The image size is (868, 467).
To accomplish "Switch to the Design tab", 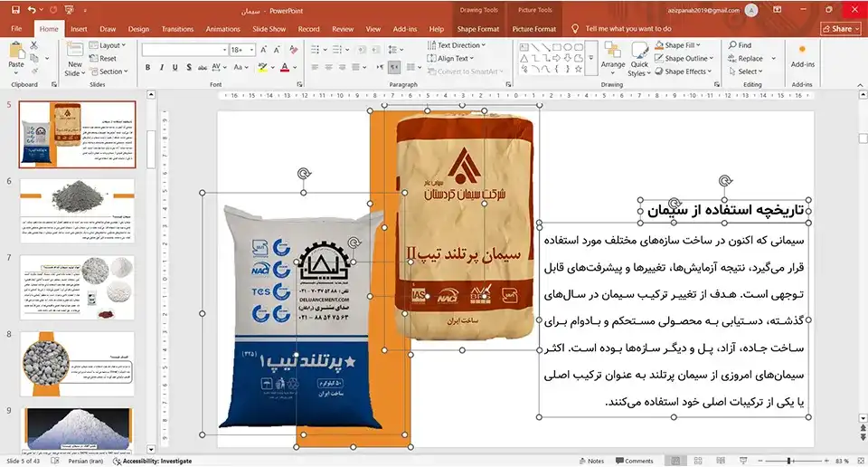I will tap(138, 29).
